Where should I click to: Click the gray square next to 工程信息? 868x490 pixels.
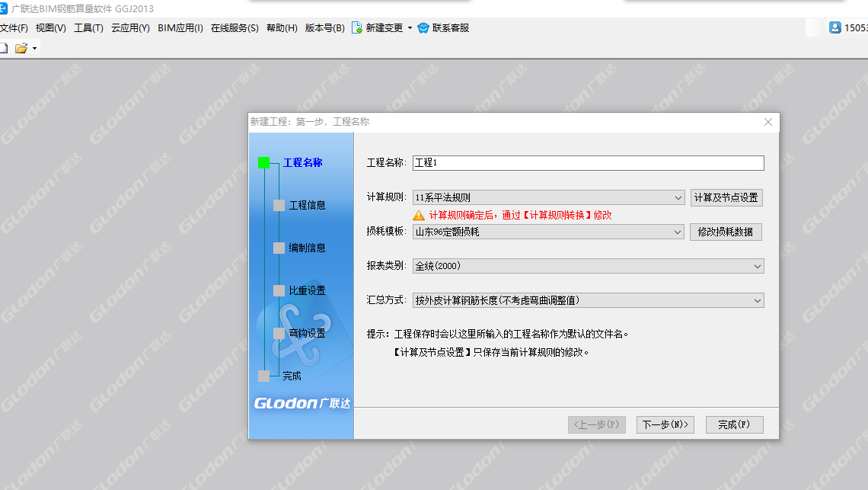coord(279,205)
